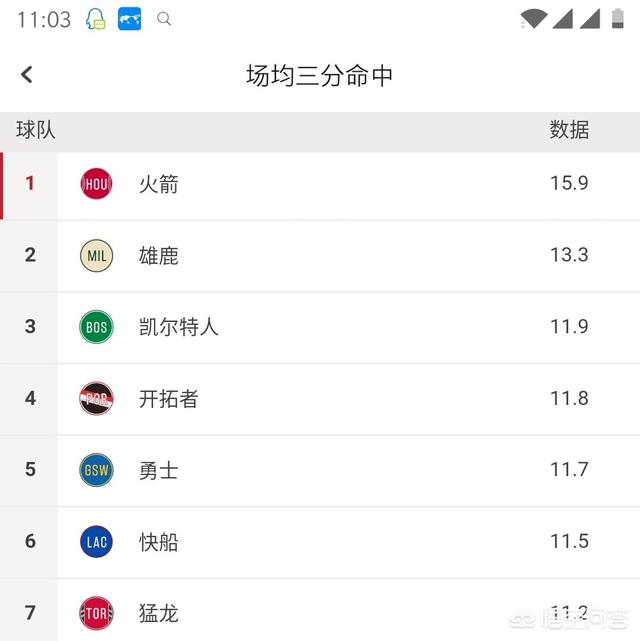Image resolution: width=640 pixels, height=641 pixels.
Task: Open the Warriors GSW team logo
Action: coord(96,470)
